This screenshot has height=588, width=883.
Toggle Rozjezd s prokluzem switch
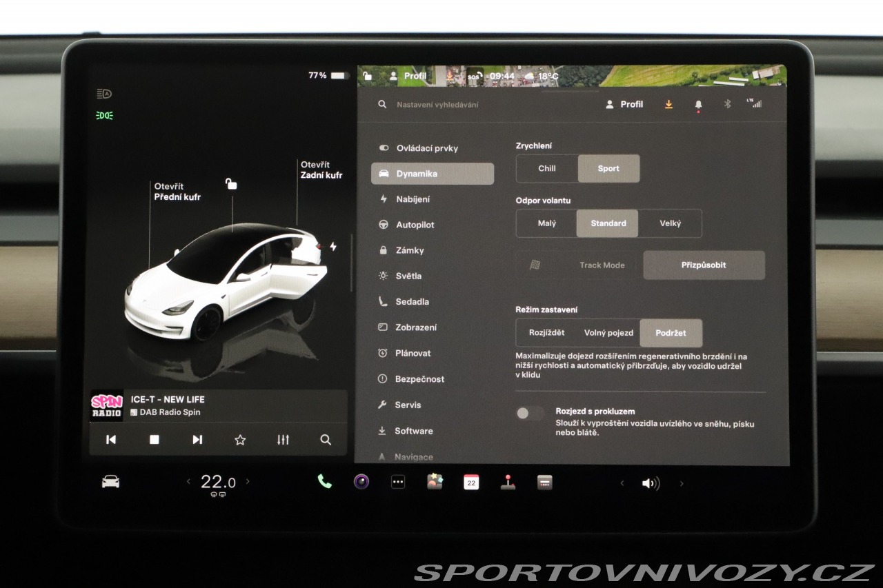(529, 413)
